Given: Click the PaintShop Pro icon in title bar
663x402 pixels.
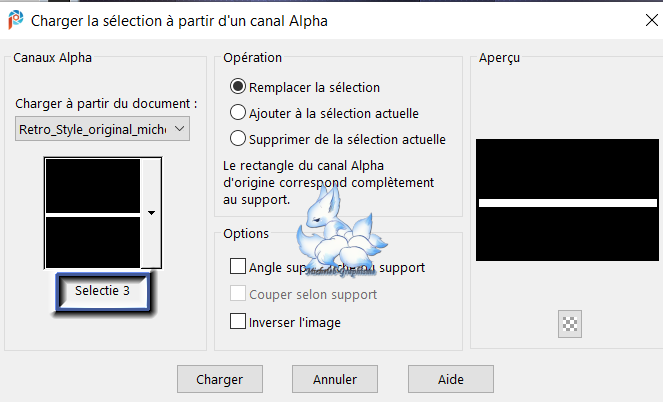Looking at the screenshot, I should pyautogui.click(x=16, y=19).
